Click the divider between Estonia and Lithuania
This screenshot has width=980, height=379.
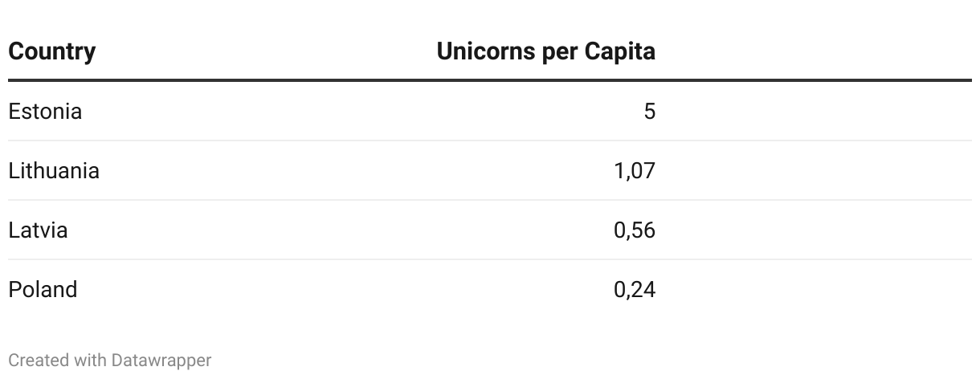pos(489,141)
